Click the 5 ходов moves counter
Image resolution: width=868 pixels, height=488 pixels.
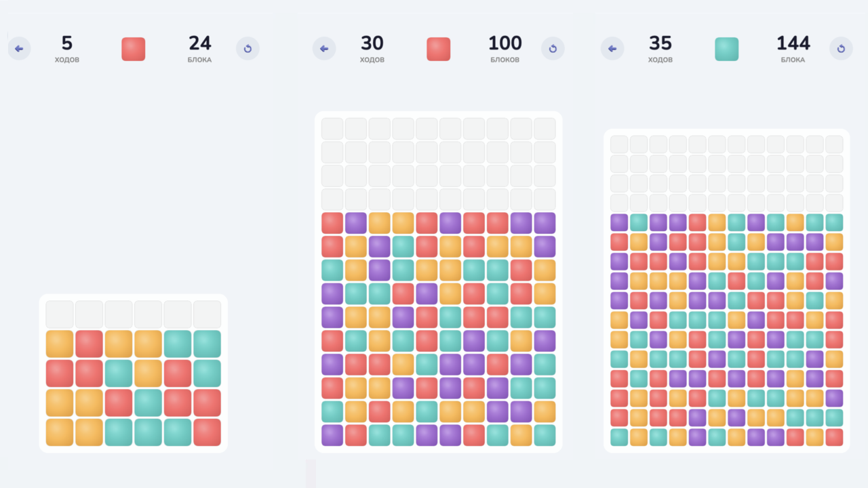[67, 49]
